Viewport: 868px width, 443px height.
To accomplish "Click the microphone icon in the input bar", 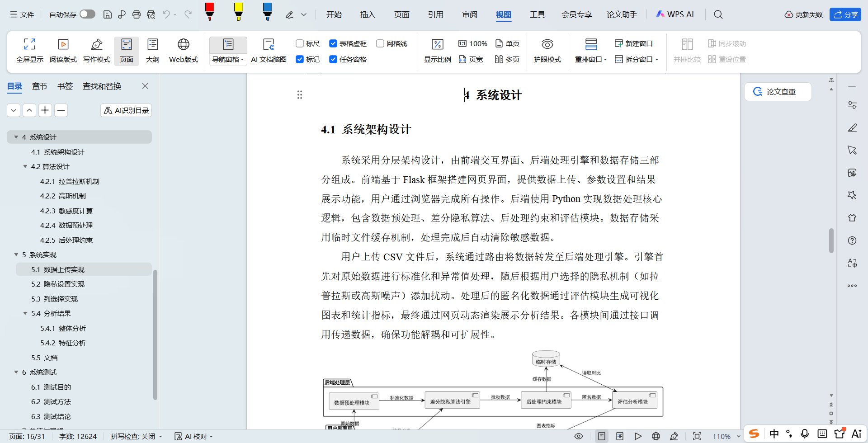I will [x=805, y=434].
